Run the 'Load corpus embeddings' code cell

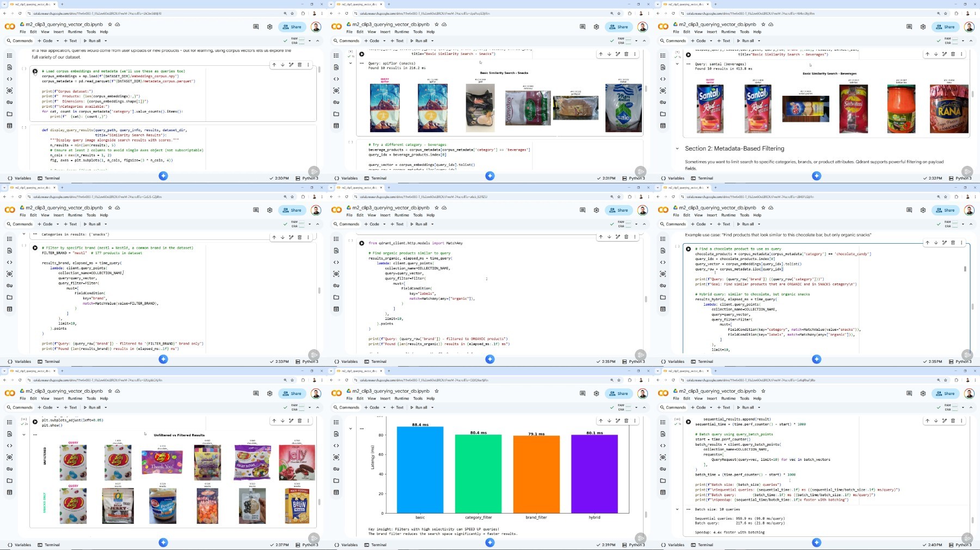(35, 71)
